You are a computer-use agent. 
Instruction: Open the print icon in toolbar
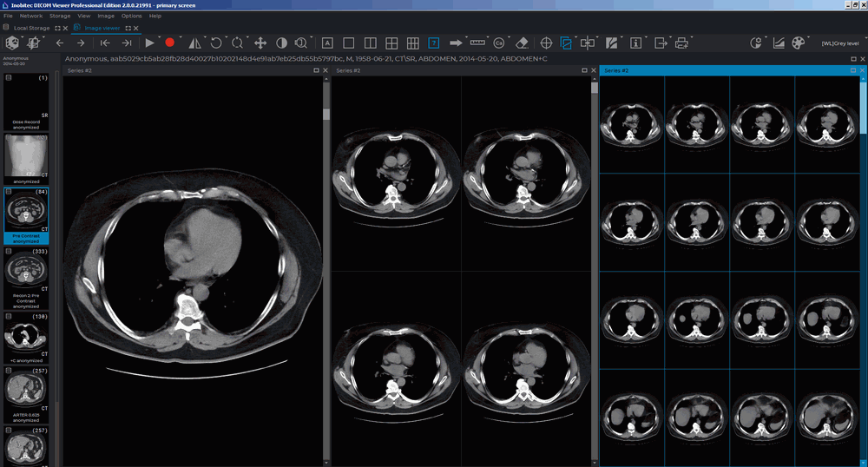pyautogui.click(x=681, y=43)
